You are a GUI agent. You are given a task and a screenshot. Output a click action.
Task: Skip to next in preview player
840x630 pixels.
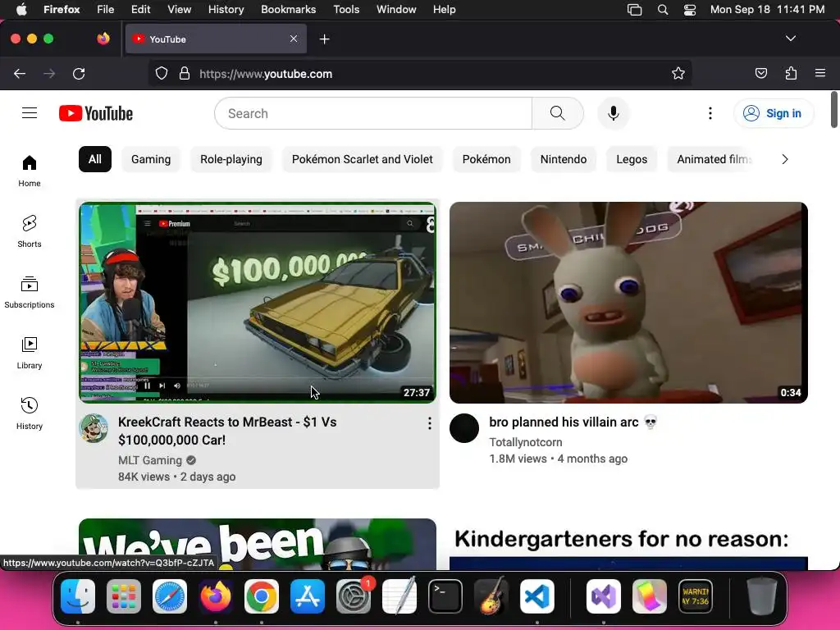pos(162,386)
